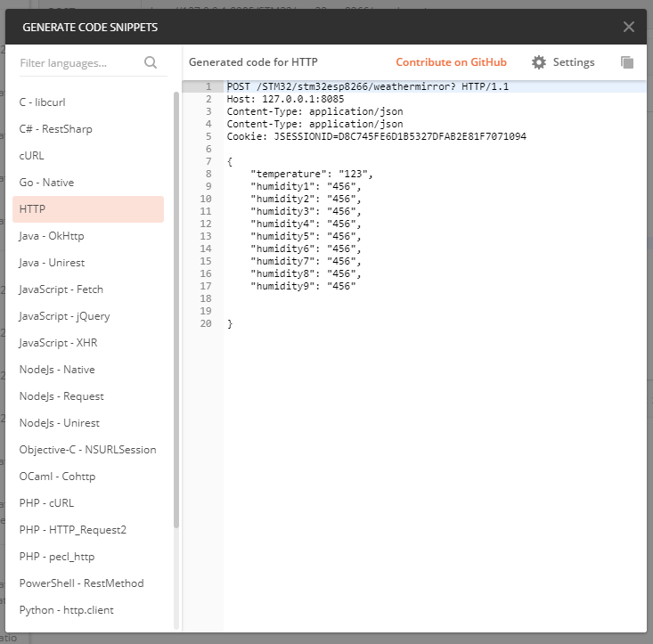Click the "humidity9": "456" line

(x=303, y=287)
